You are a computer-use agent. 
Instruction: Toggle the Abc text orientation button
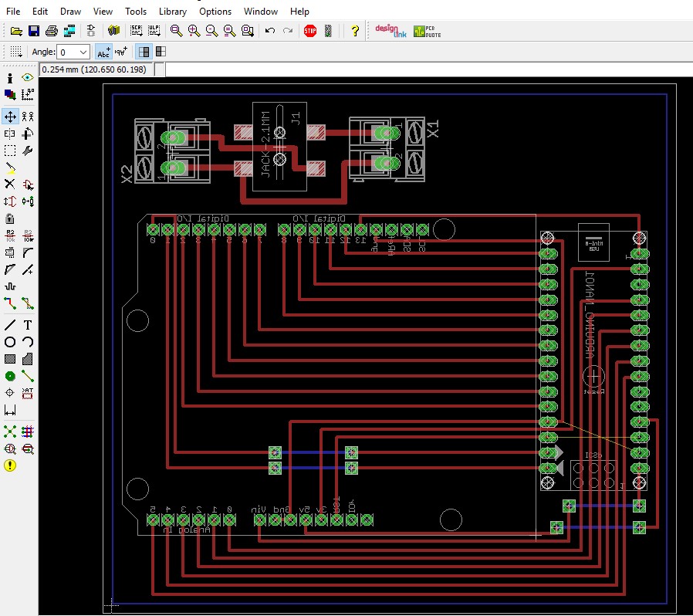click(103, 52)
